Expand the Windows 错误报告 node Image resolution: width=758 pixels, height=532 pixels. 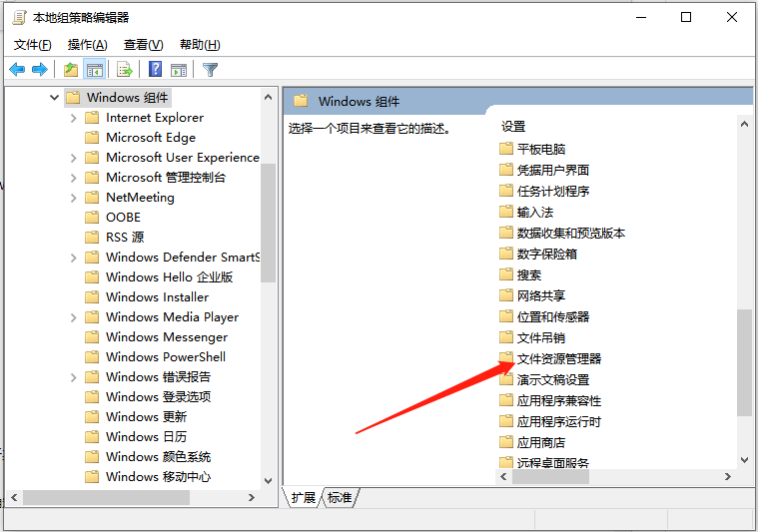pyautogui.click(x=74, y=377)
